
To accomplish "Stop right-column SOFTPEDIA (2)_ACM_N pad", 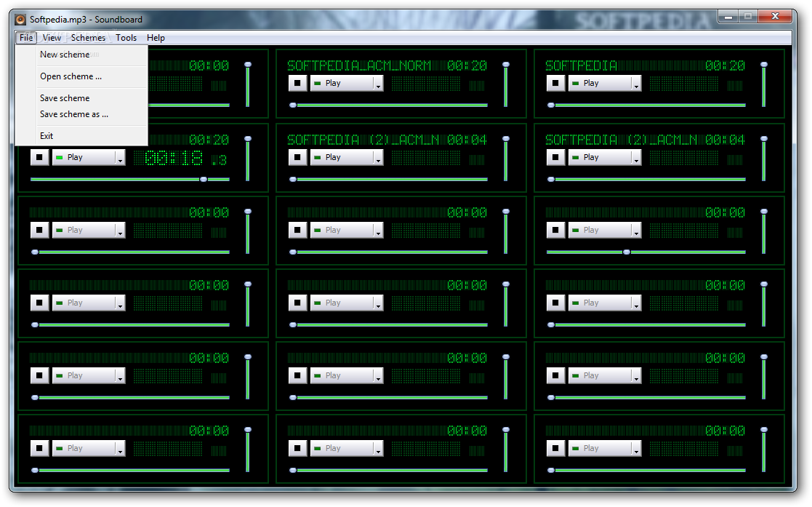I will [x=555, y=157].
